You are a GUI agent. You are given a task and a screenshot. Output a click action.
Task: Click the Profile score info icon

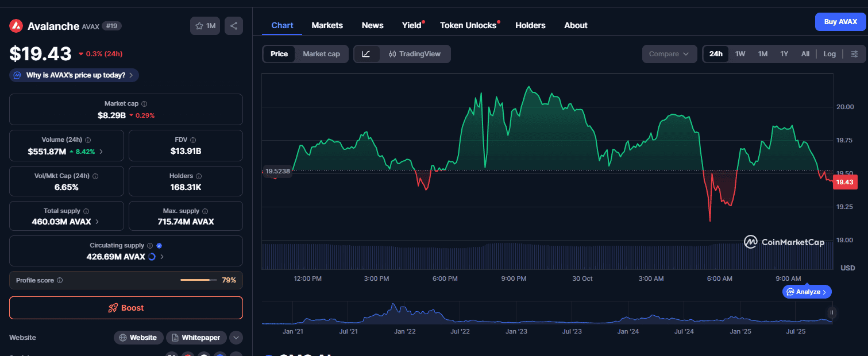click(x=60, y=281)
